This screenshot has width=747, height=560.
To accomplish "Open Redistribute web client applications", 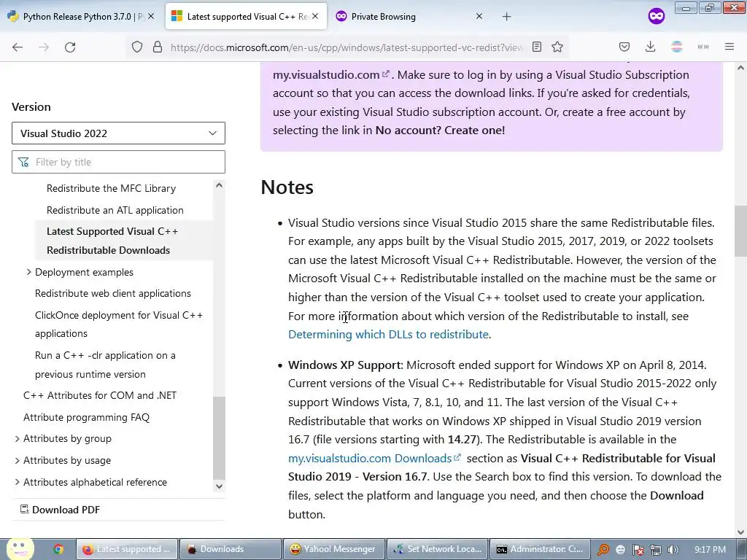I will point(113,293).
